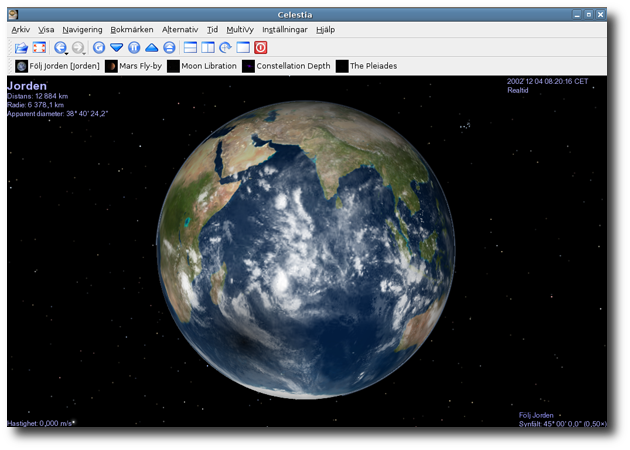Click the 2002 12 04 date readout
The height and width of the screenshot is (450, 630).
pyautogui.click(x=547, y=81)
